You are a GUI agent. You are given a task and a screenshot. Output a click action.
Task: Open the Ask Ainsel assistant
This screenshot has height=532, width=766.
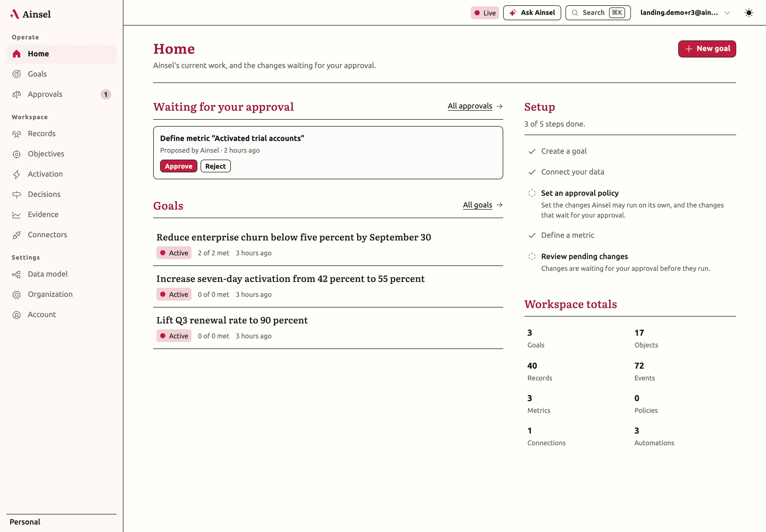pos(532,13)
